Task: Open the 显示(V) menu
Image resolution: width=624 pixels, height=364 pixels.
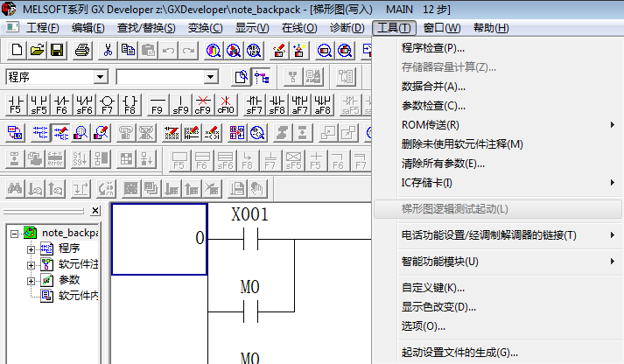Action: [252, 28]
